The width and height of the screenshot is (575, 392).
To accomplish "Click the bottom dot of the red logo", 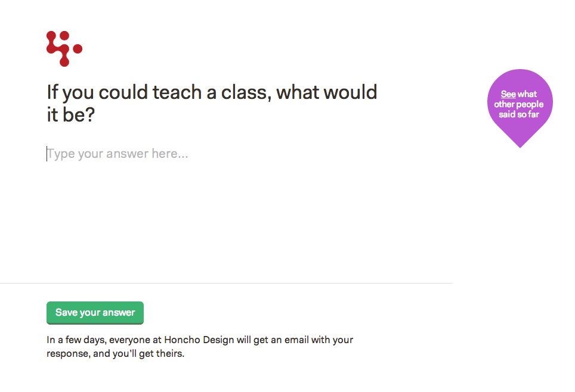I will pyautogui.click(x=64, y=62).
